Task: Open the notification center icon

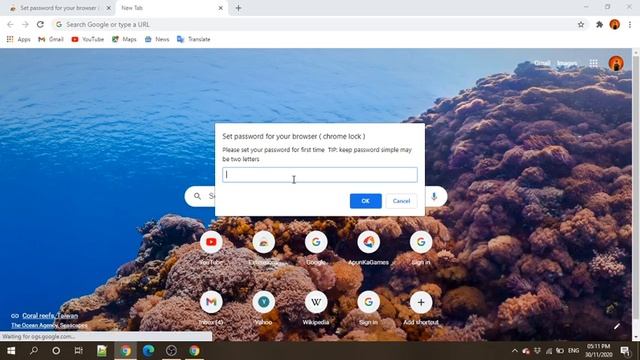Action: pyautogui.click(x=624, y=351)
